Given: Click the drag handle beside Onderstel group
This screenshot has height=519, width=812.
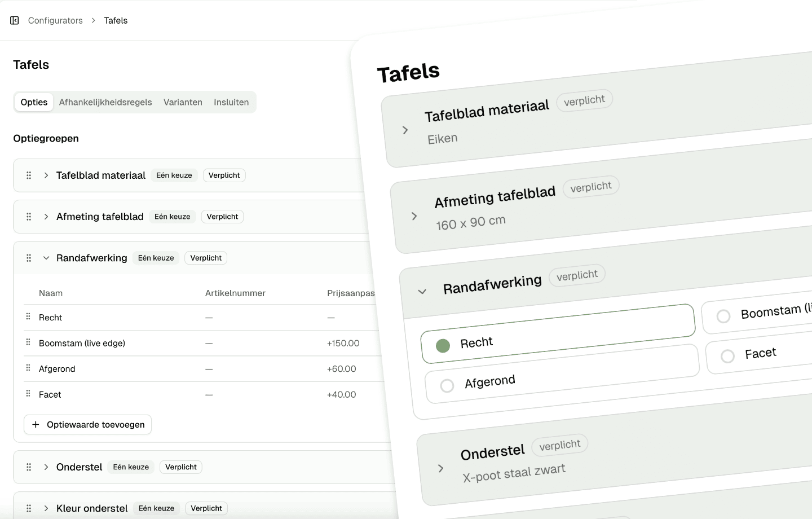Looking at the screenshot, I should (28, 467).
